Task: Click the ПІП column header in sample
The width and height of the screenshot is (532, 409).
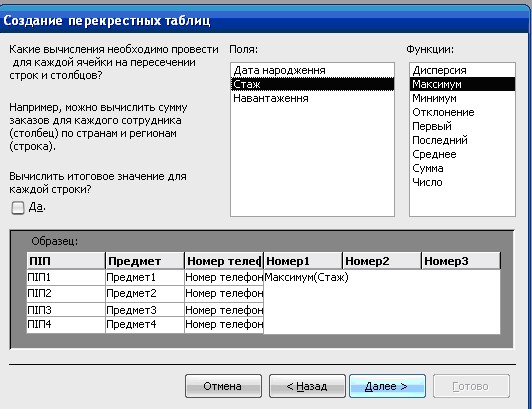Action: (66, 261)
